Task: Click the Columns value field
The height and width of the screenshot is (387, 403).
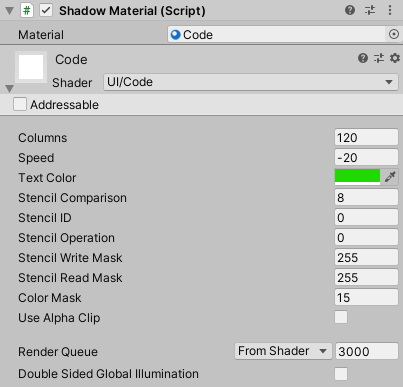Action: click(366, 137)
